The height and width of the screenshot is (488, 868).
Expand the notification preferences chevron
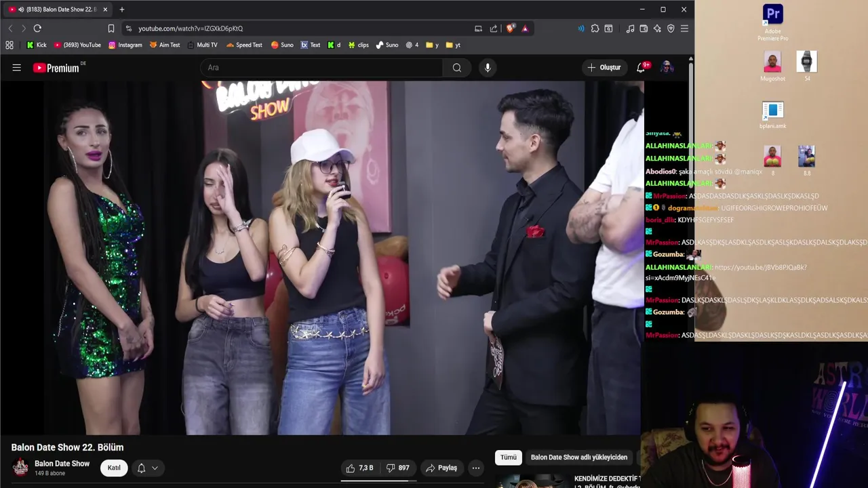coord(155,468)
